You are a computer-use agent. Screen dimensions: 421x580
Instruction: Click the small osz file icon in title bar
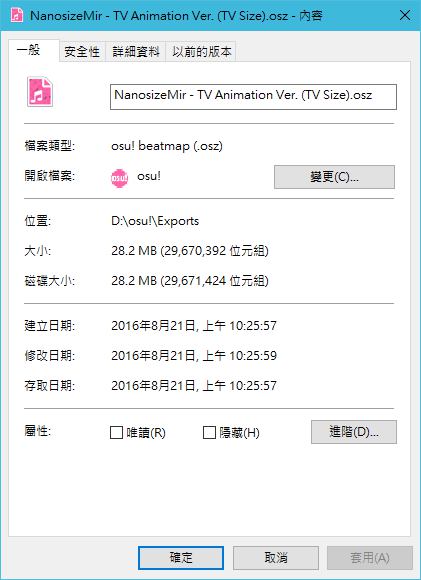pos(17,15)
